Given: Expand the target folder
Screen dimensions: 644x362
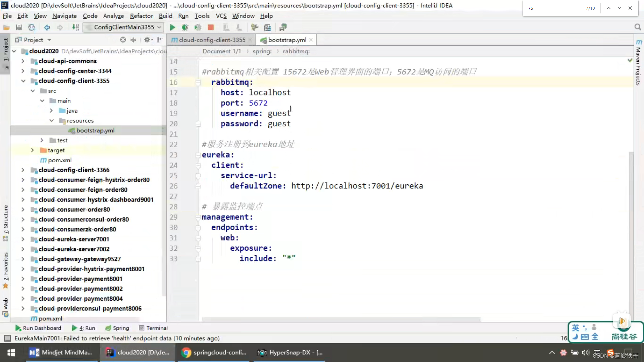Looking at the screenshot, I should point(33,150).
